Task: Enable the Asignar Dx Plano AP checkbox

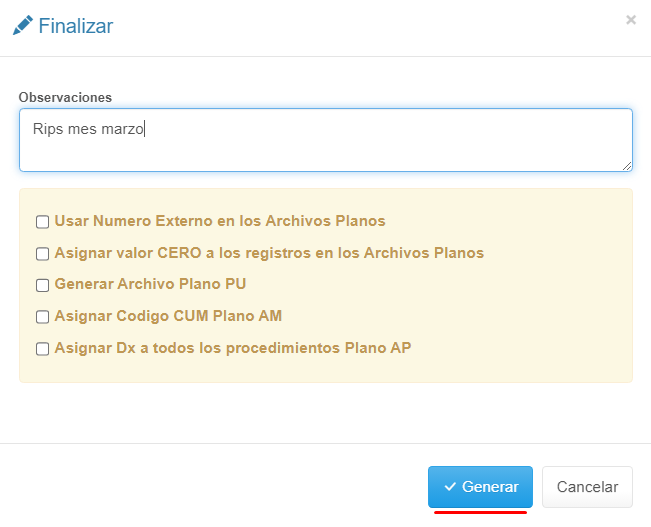Action: [43, 349]
